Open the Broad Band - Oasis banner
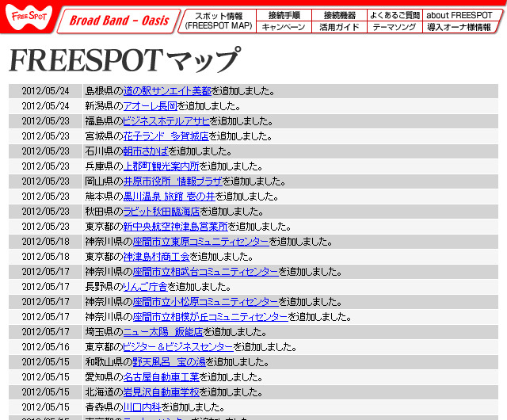 point(119,21)
